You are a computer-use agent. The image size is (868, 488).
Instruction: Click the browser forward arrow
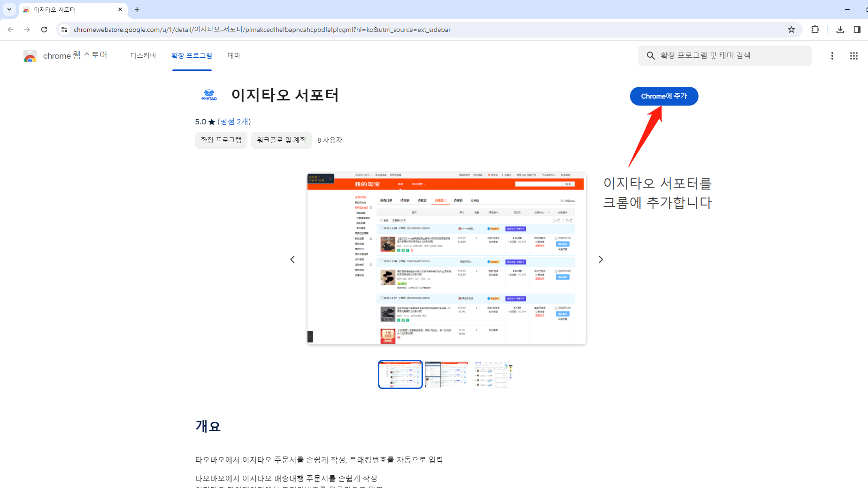(x=27, y=30)
